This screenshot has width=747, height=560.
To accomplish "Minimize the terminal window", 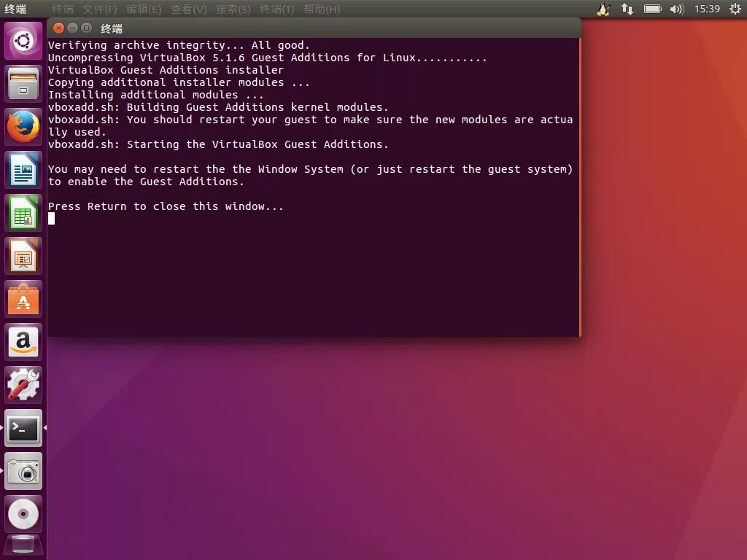I will pos(72,28).
